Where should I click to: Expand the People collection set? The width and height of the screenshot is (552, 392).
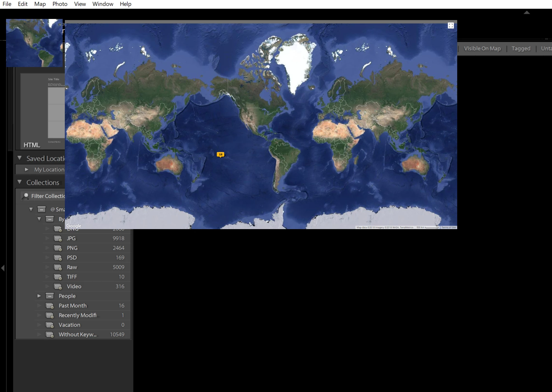click(x=39, y=296)
